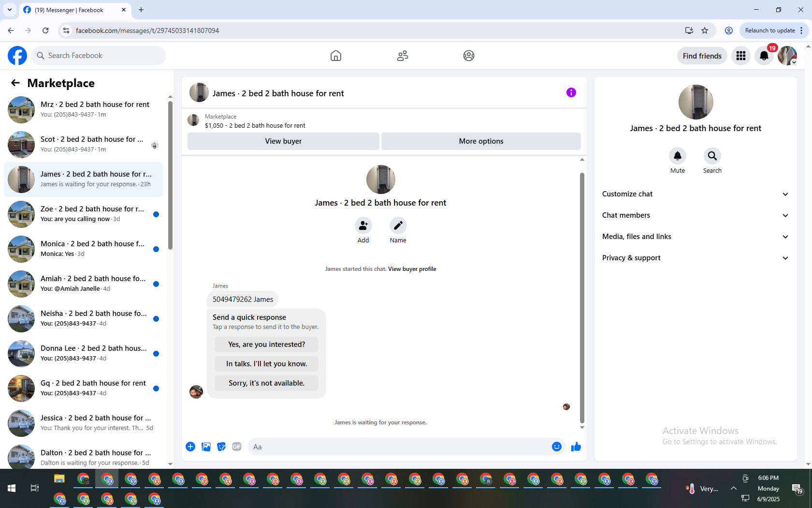Open account profile picture menu
Image resolution: width=812 pixels, height=508 pixels.
coord(787,56)
